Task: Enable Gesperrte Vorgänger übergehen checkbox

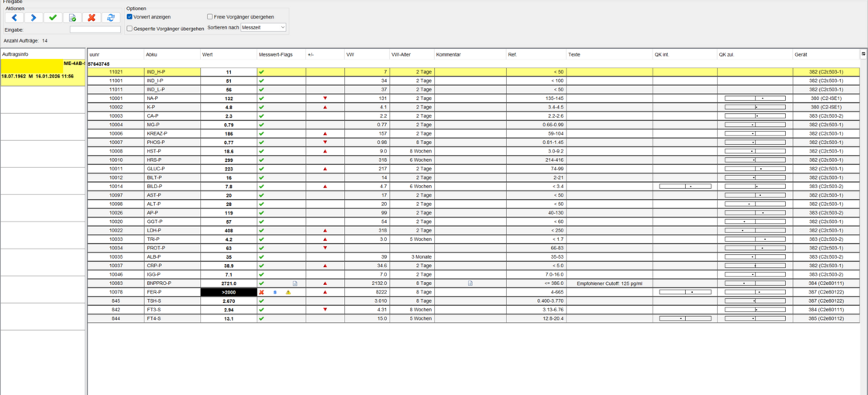Action: pyautogui.click(x=129, y=28)
